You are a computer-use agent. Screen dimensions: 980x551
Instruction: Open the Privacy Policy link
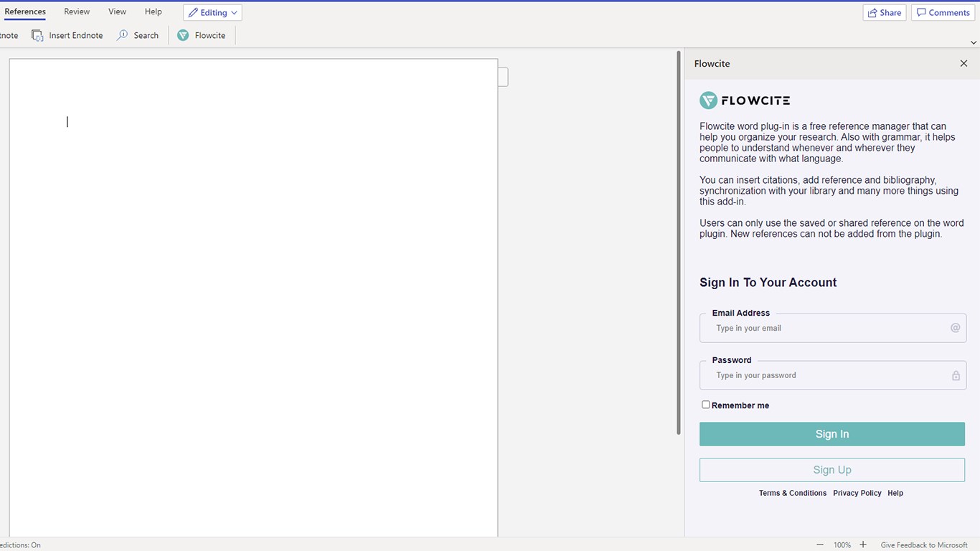(857, 493)
